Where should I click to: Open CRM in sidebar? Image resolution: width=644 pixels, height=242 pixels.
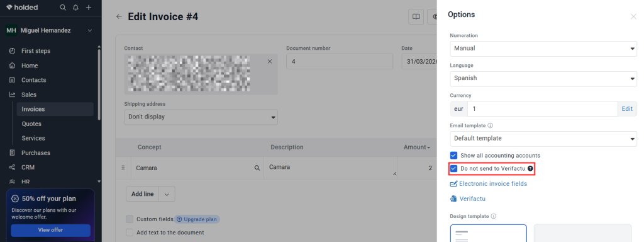click(28, 168)
